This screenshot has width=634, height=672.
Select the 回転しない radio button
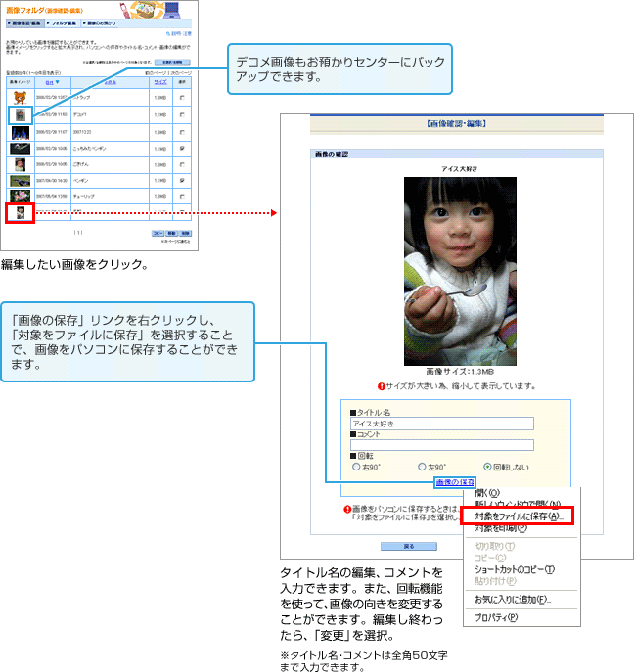[x=487, y=467]
